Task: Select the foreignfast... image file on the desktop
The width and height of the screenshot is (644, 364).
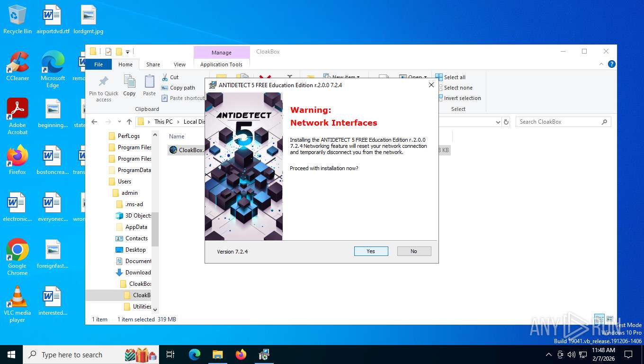Action: coord(53,254)
